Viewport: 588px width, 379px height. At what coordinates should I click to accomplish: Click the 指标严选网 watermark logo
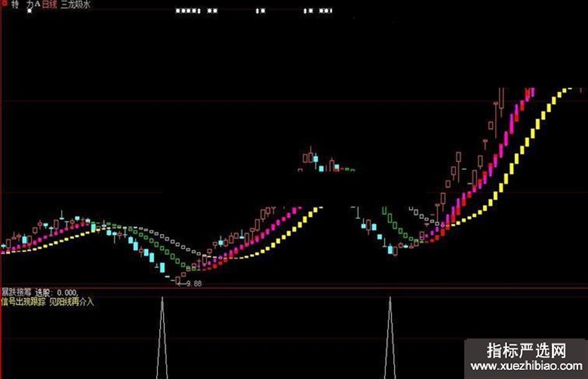click(526, 350)
